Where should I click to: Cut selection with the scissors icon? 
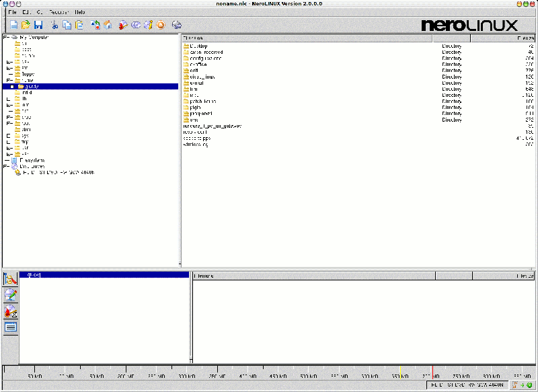pyautogui.click(x=54, y=25)
